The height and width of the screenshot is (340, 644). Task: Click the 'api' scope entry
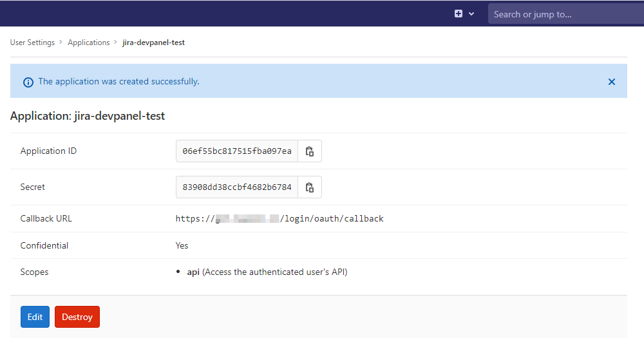pyautogui.click(x=267, y=272)
